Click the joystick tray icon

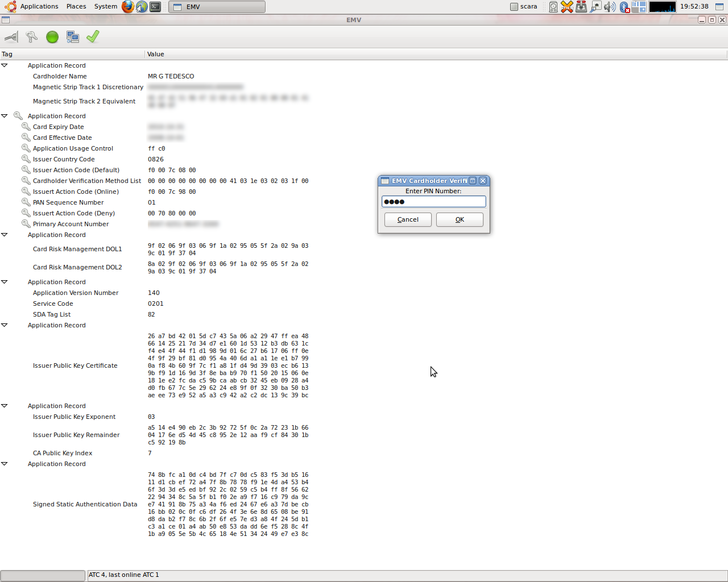pos(581,7)
